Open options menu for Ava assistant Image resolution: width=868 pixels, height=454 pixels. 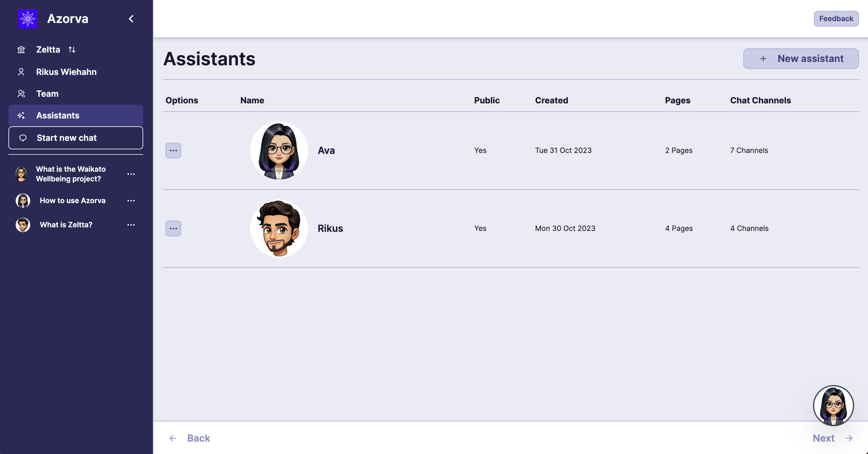tap(173, 151)
